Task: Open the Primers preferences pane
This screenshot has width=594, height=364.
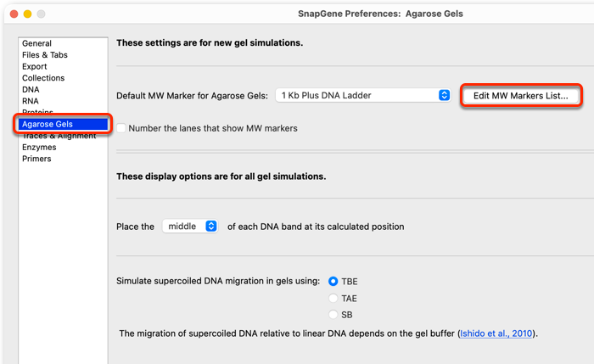Action: coord(36,159)
